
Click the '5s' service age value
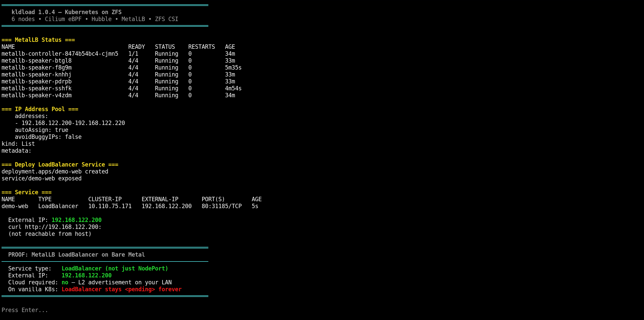point(255,206)
